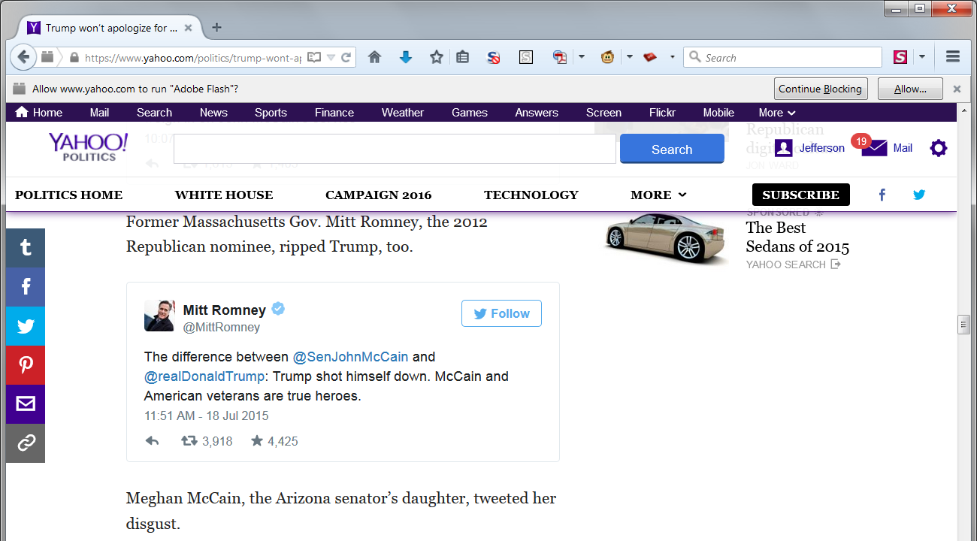Expand the dropdown beside the monkey icon
The image size is (980, 541).
click(630, 57)
